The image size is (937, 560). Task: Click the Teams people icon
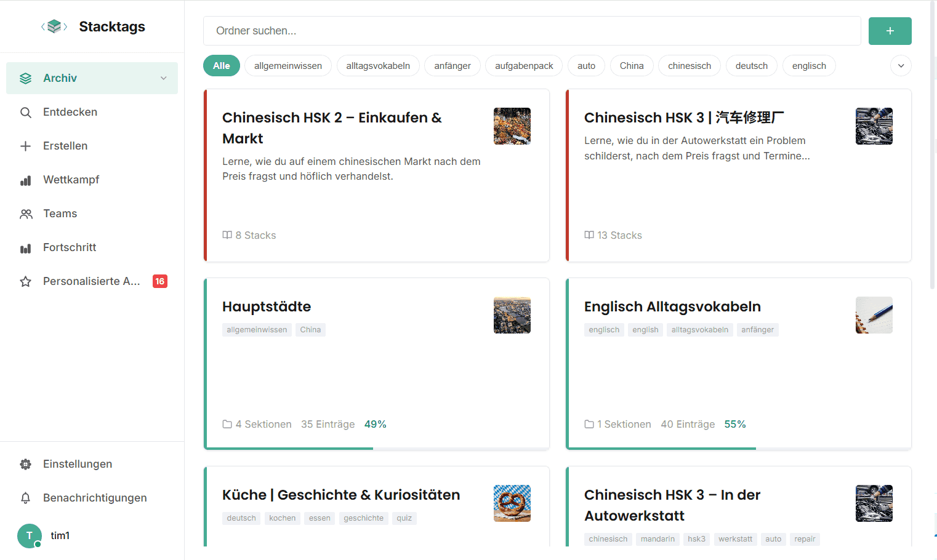[x=25, y=214]
